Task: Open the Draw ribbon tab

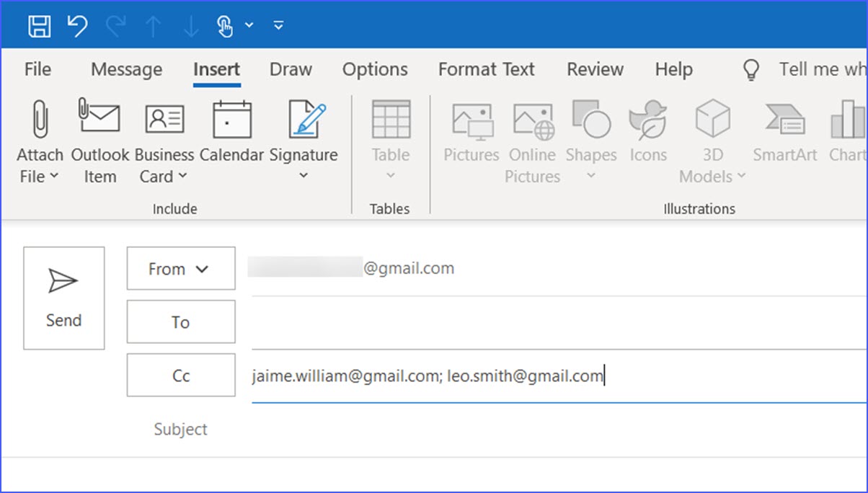Action: click(x=291, y=69)
